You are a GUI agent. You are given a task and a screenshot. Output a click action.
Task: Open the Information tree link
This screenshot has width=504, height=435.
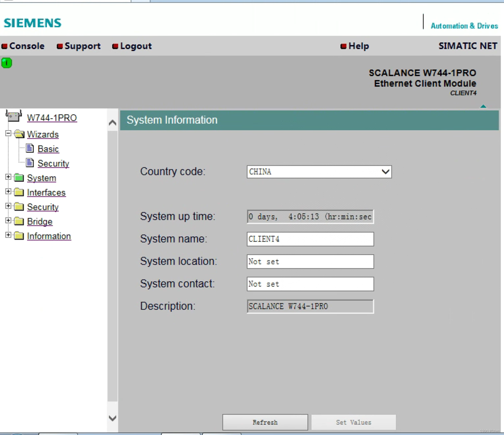click(49, 236)
